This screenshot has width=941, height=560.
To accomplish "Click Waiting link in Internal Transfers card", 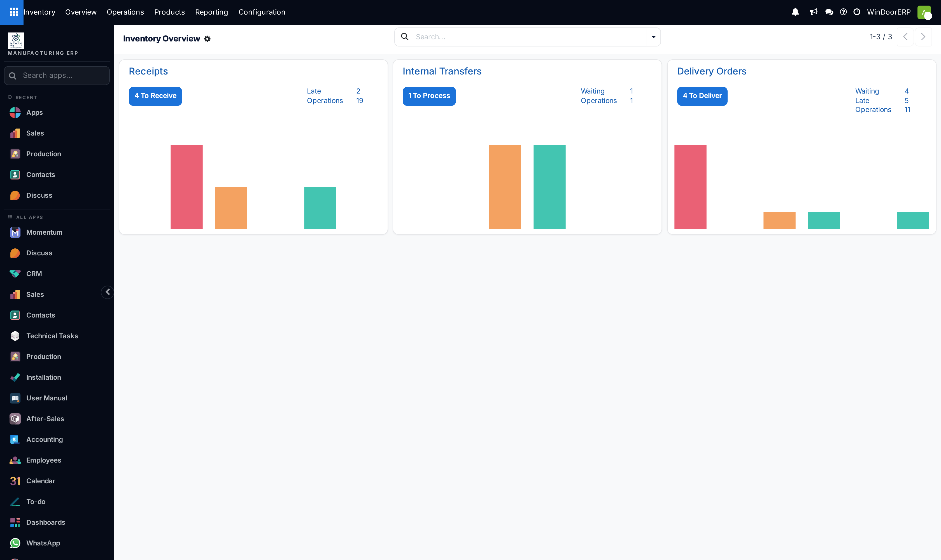I will pyautogui.click(x=593, y=91).
